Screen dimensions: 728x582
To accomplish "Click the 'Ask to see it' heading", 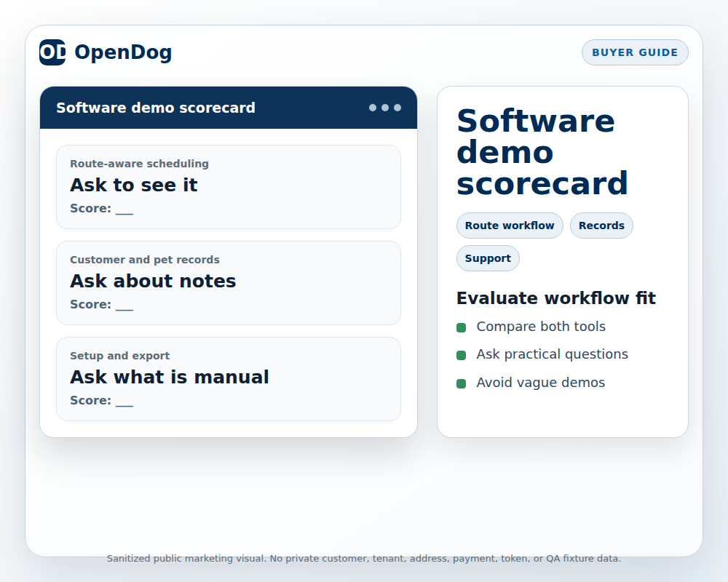I will pyautogui.click(x=134, y=186).
